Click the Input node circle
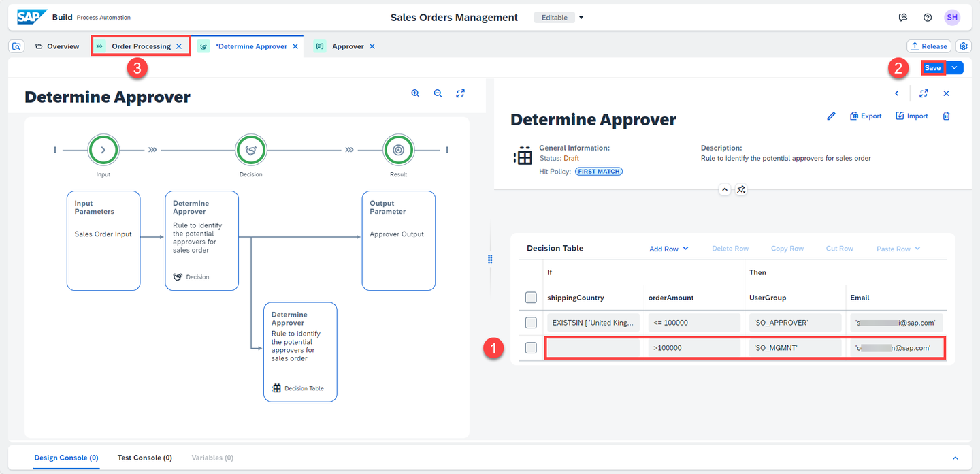980x474 pixels. 103,150
